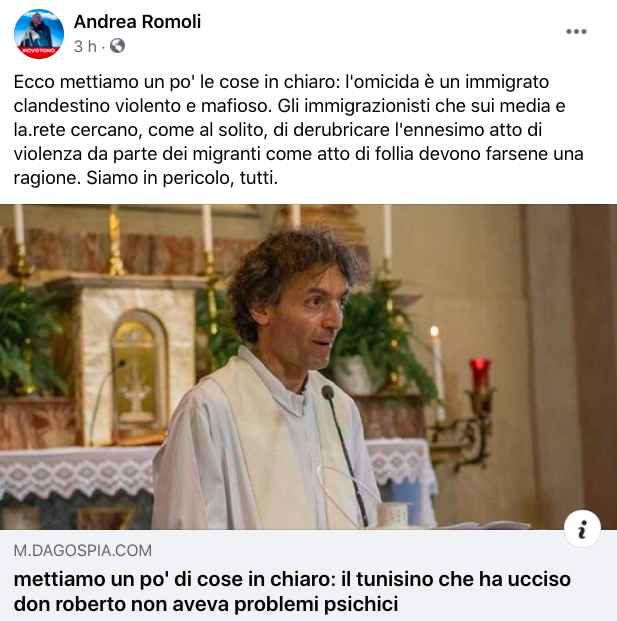Screen dimensions: 617x621
Task: Click the red candle holder in photo
Action: coord(480,374)
